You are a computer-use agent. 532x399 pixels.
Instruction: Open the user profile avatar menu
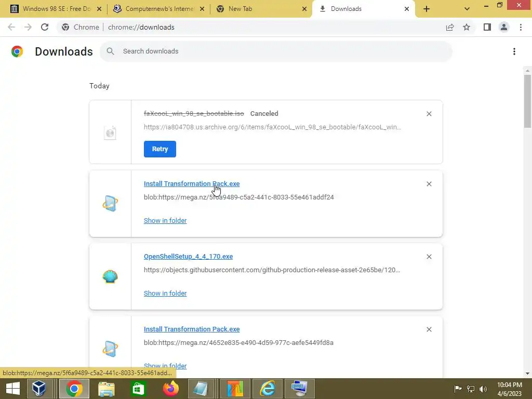tap(504, 27)
